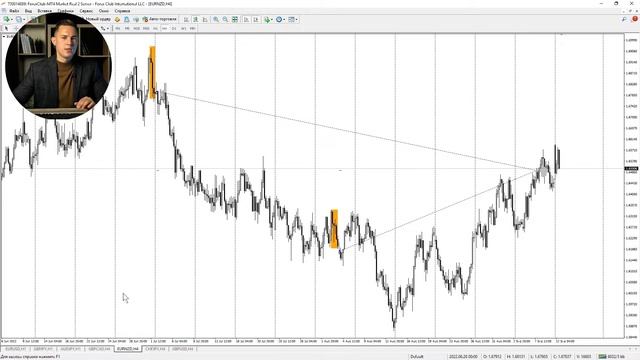
Task: Open the Indicators list icon
Action: point(267,19)
